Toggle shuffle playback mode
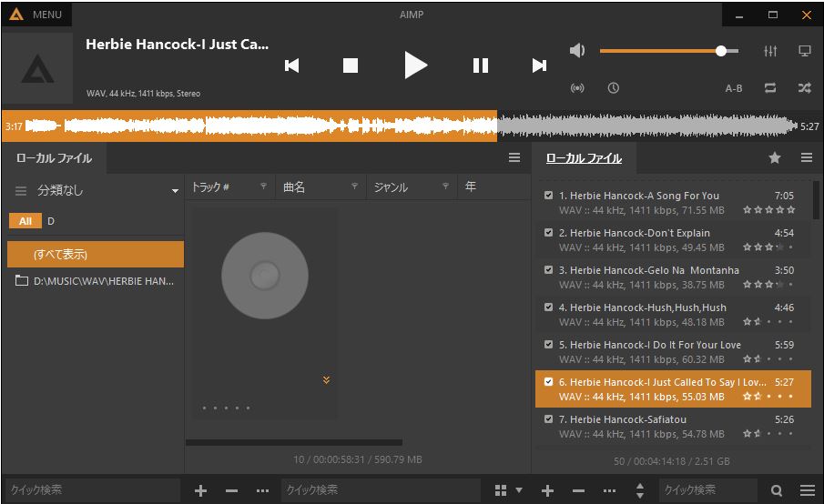Viewport: 824px width, 504px height. click(805, 87)
